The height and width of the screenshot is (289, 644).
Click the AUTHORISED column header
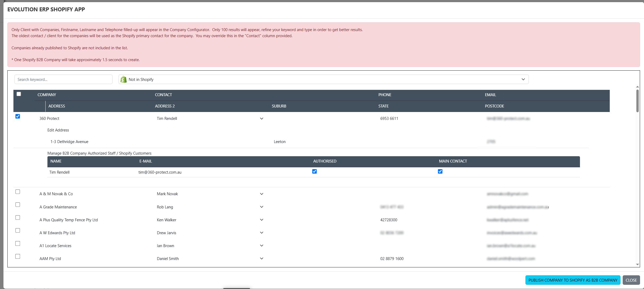(325, 161)
